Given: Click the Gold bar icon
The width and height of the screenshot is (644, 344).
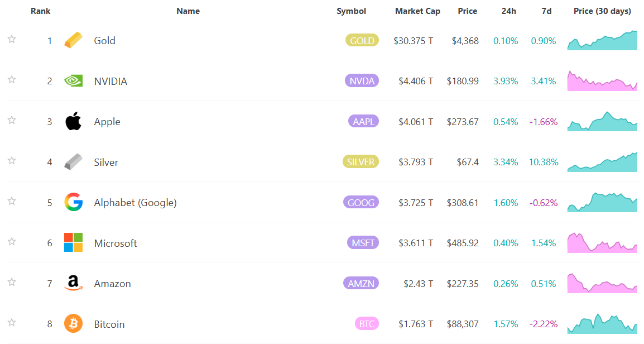Looking at the screenshot, I should (73, 40).
